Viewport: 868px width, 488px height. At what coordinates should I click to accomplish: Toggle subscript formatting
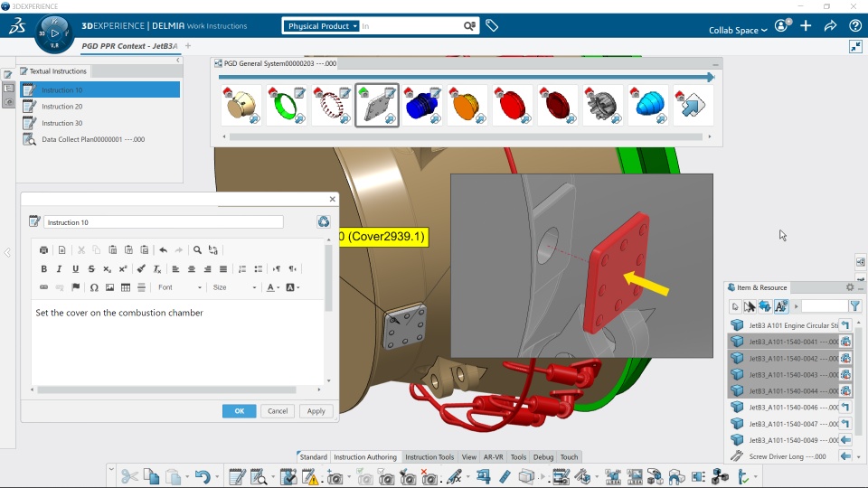(x=107, y=269)
